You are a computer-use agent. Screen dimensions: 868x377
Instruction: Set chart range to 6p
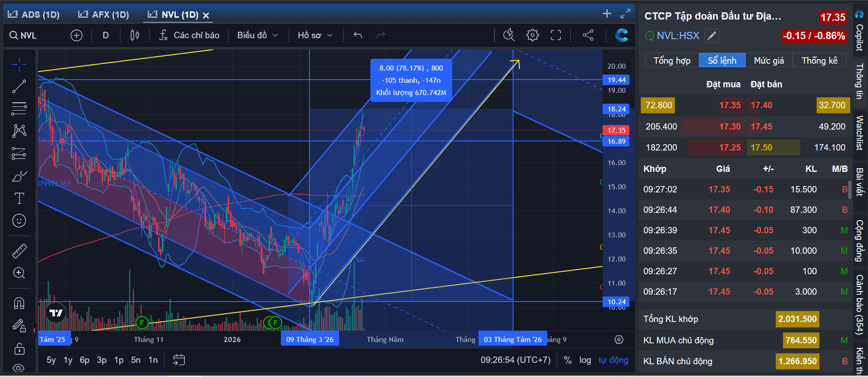click(x=85, y=360)
